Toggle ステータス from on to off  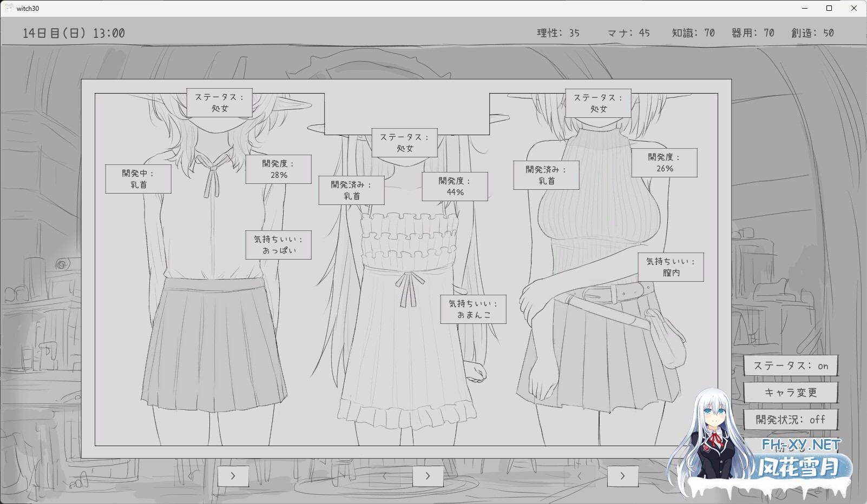coord(791,366)
